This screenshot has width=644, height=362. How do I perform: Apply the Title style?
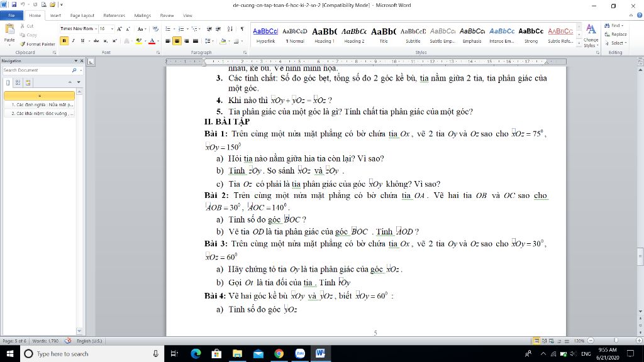point(384,35)
